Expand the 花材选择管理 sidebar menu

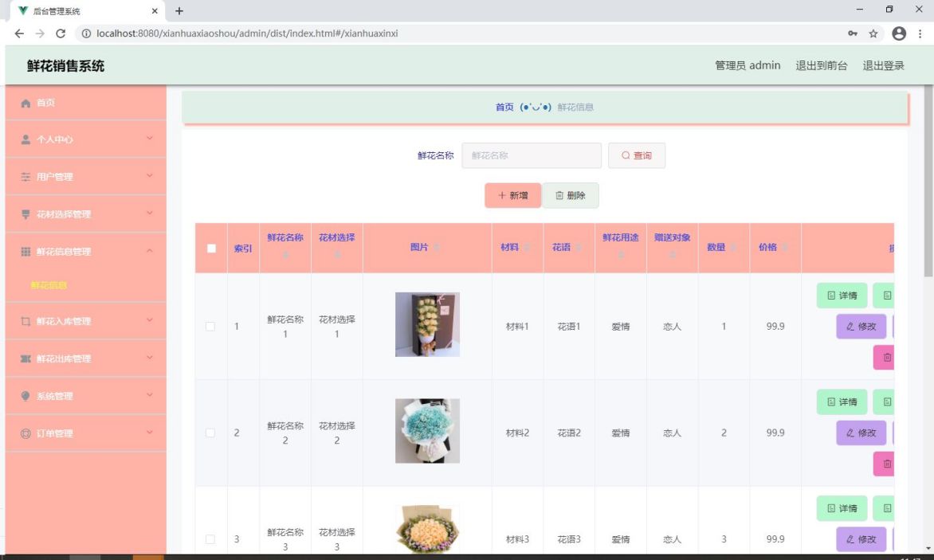click(150, 213)
